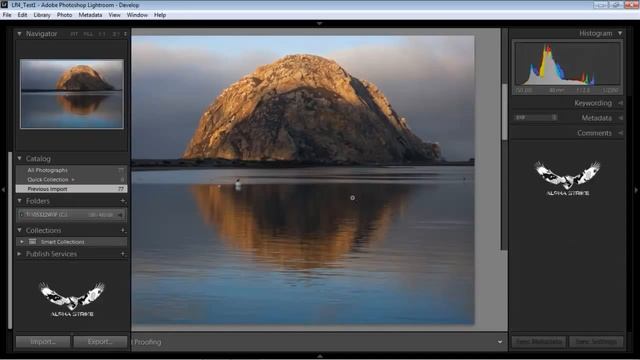Select the C: drive volume row
The image size is (640, 360).
(x=72, y=215)
